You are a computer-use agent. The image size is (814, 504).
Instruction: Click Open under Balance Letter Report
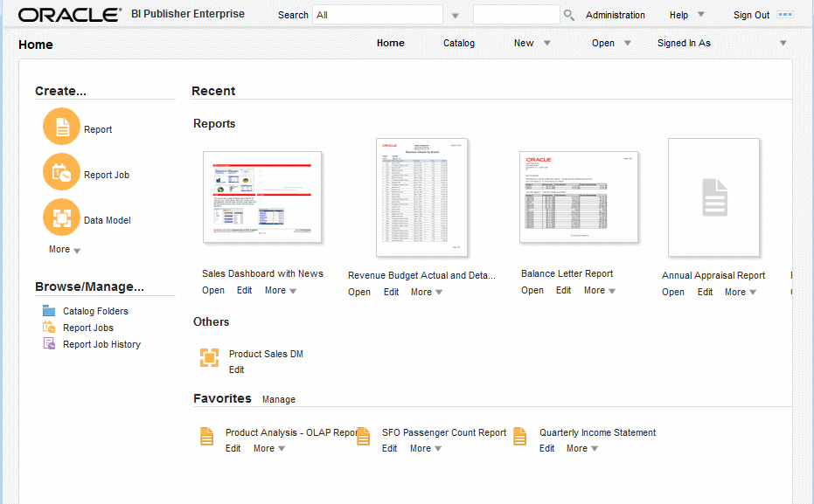(x=532, y=290)
